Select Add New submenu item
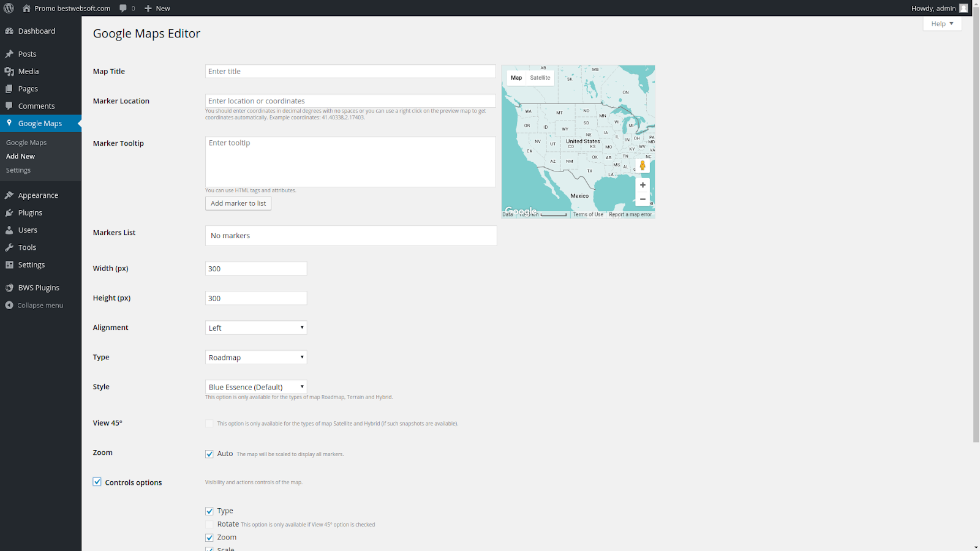Screen dimensions: 980x551 [21, 156]
